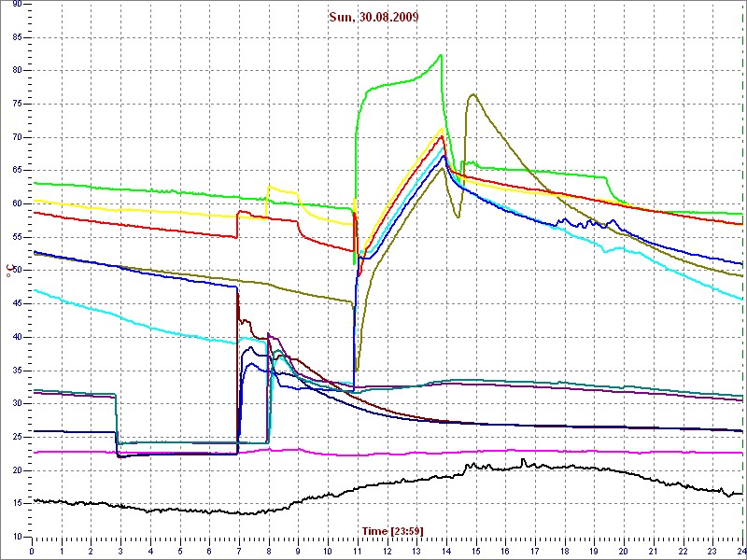Screen dimensions: 747x560
Task: Click hour 14 on the time axis
Action: tap(445, 553)
